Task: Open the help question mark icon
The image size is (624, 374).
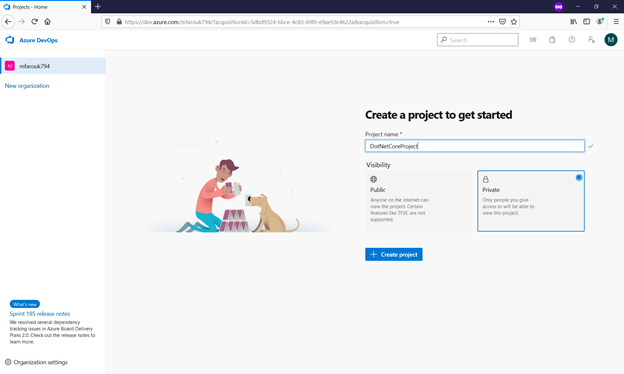Action: click(x=571, y=40)
